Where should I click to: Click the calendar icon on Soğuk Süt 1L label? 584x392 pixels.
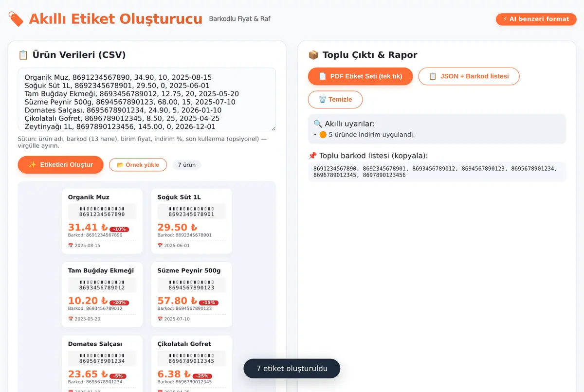(x=160, y=246)
